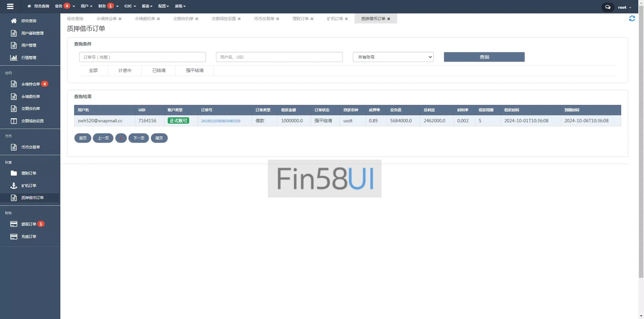644x319 pixels.
Task: Close the 永续持仓单 tab
Action: [x=120, y=19]
